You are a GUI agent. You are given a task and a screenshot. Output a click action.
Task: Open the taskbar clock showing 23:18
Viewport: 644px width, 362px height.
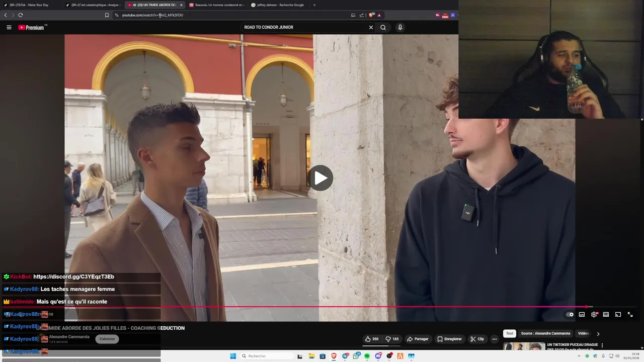tap(631, 356)
